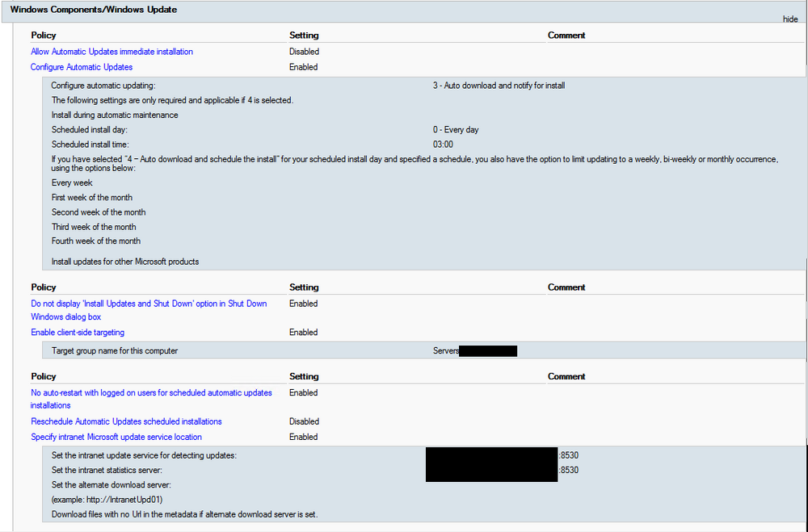Select '3 - Auto download and notify for install' value
Viewport: 808px width, 532px height.
point(499,86)
